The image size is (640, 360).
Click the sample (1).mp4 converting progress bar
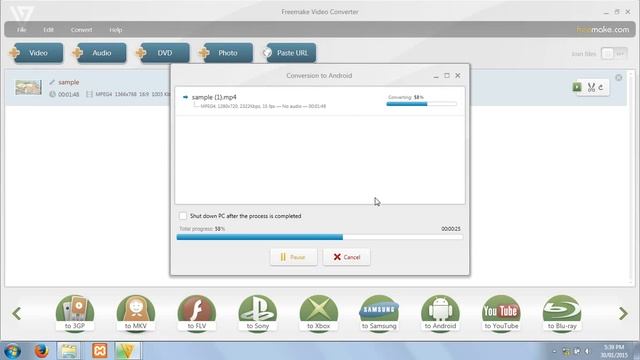click(x=421, y=104)
